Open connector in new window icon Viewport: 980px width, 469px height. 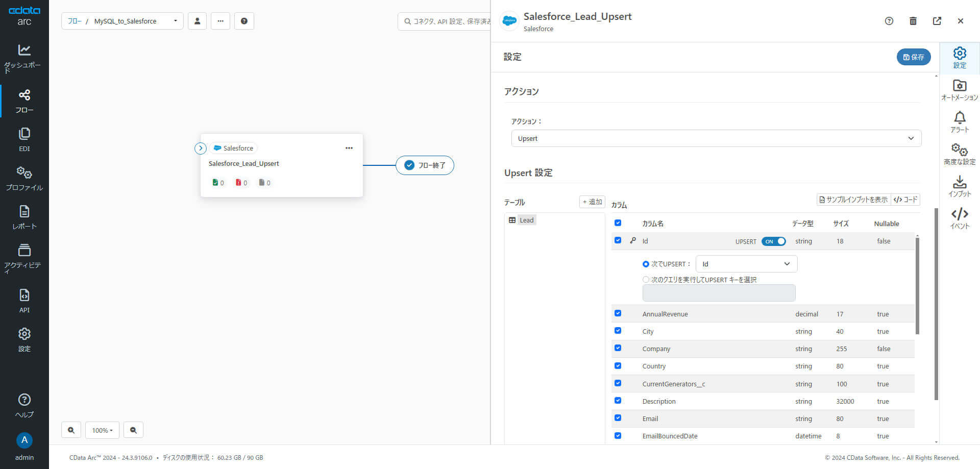(x=937, y=21)
